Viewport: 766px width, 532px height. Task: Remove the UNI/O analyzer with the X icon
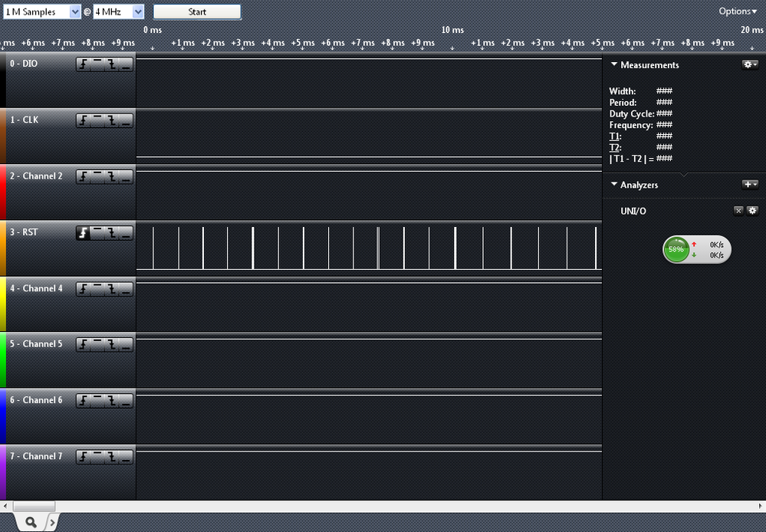click(x=738, y=211)
